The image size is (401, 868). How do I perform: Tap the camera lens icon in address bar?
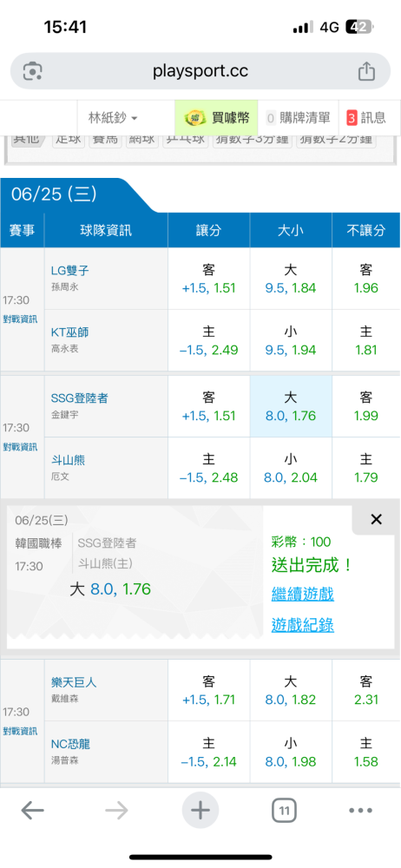point(33,71)
